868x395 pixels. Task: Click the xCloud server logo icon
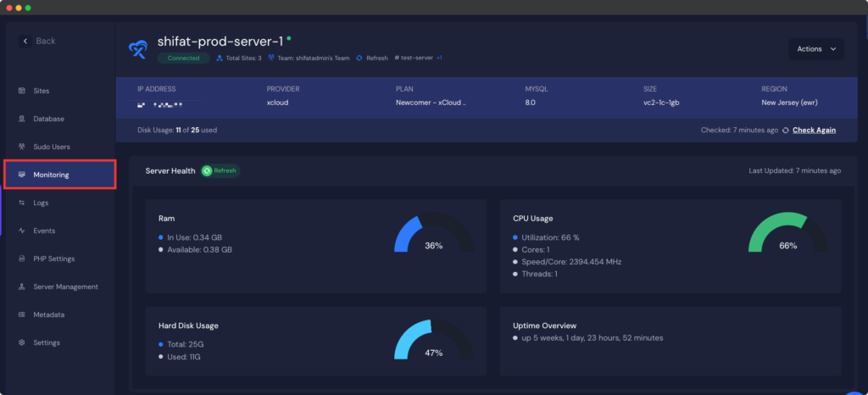click(138, 51)
